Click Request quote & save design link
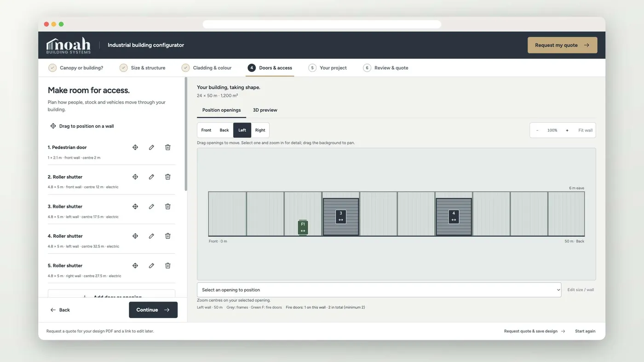The height and width of the screenshot is (362, 644). (x=535, y=331)
